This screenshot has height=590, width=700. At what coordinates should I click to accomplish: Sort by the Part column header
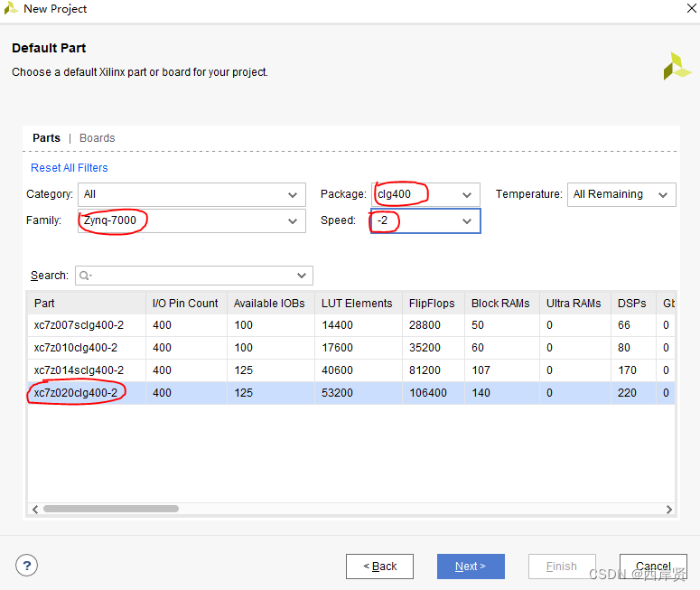(x=87, y=304)
